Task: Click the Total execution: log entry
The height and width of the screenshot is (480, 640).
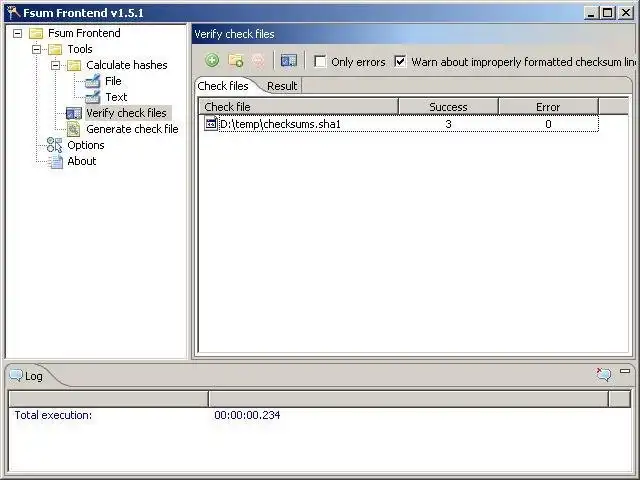Action: (x=53, y=415)
